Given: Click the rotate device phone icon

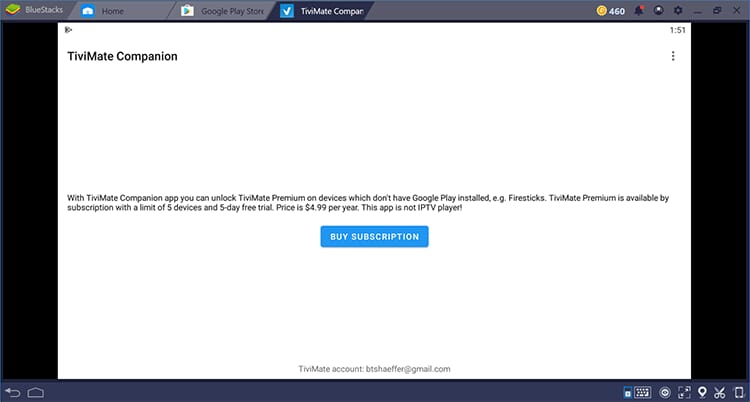Looking at the screenshot, I should pos(739,392).
